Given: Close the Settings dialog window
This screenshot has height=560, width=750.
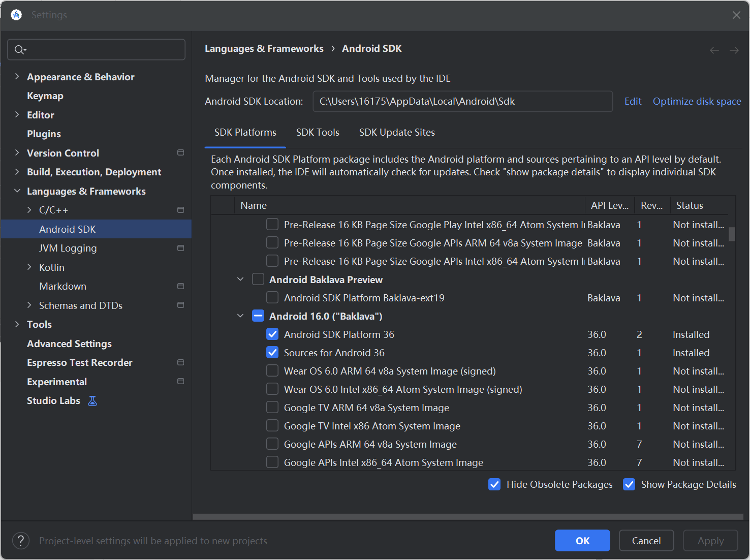Looking at the screenshot, I should coord(736,15).
